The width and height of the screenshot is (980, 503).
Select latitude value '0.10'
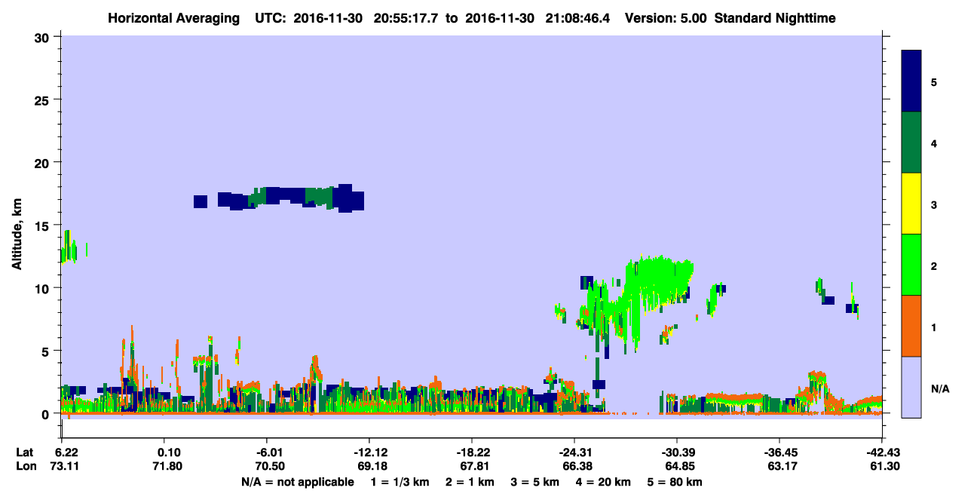pos(169,452)
